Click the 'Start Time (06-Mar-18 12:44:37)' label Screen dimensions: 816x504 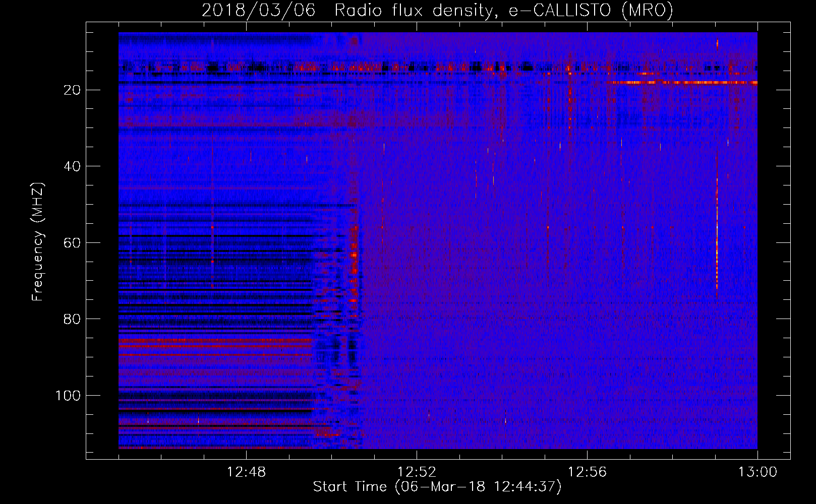[x=437, y=487]
